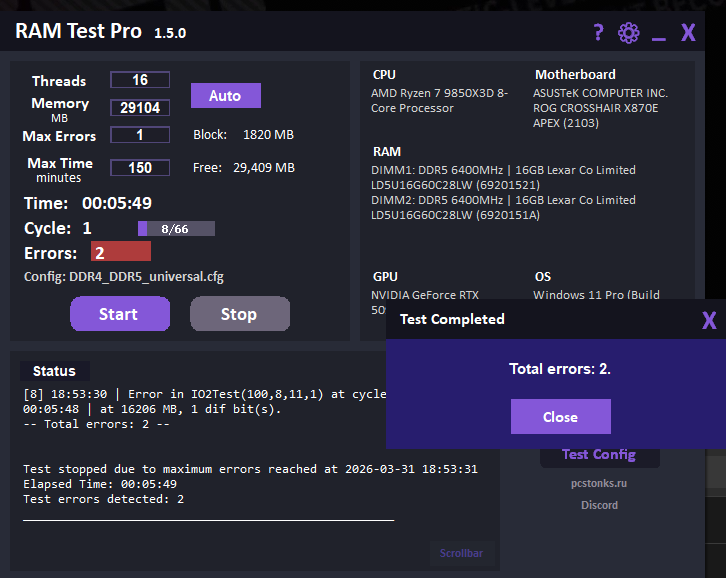Click the red Errors count box

[x=121, y=251]
